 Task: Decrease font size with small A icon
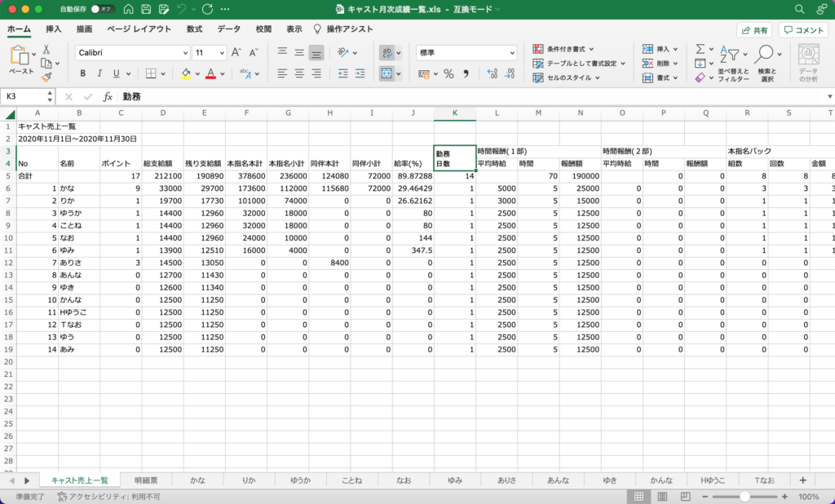(254, 52)
